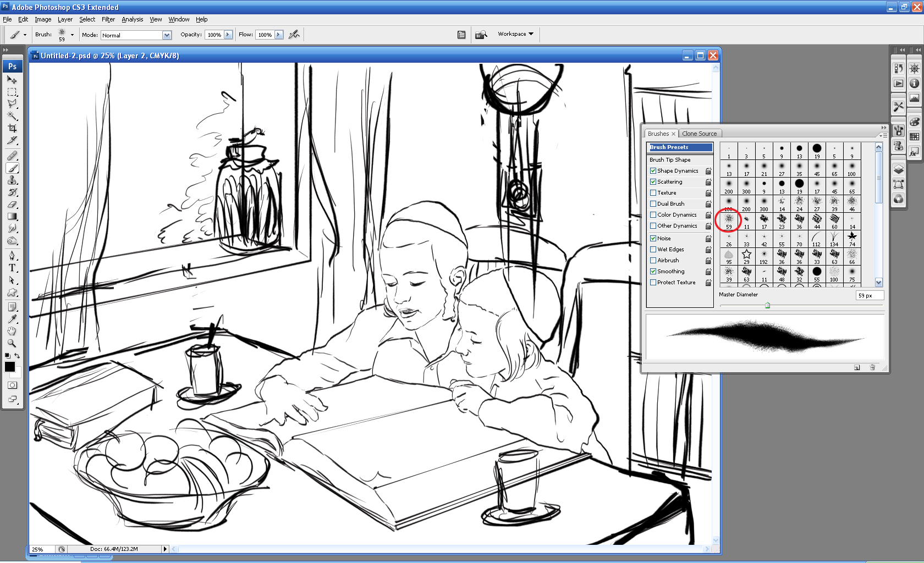Viewport: 924px width, 563px height.
Task: Select the Move tool
Action: 12,80
